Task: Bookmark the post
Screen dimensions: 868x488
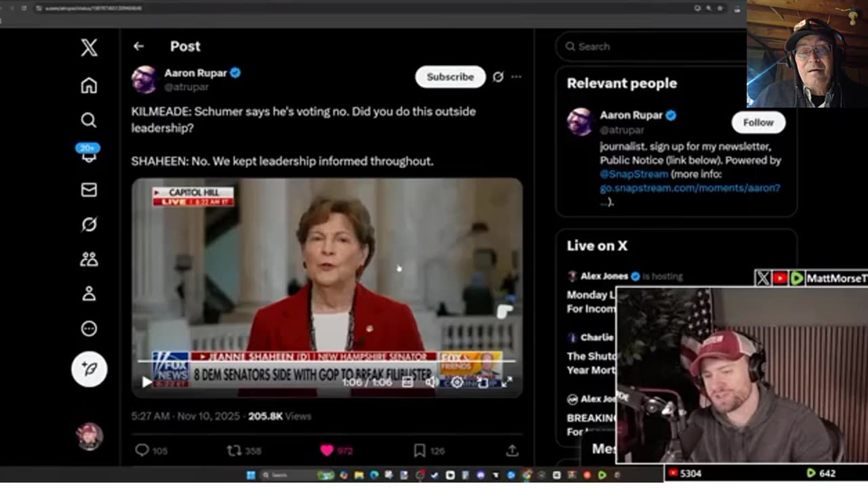Action: [419, 450]
